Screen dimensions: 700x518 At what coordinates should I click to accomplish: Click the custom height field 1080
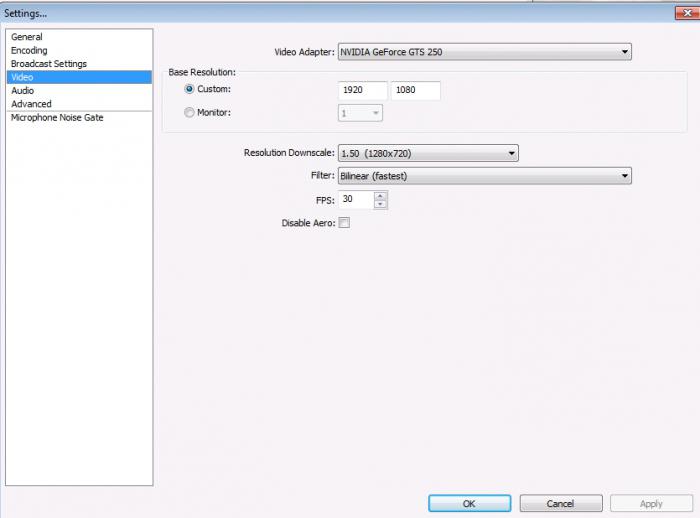pos(416,91)
